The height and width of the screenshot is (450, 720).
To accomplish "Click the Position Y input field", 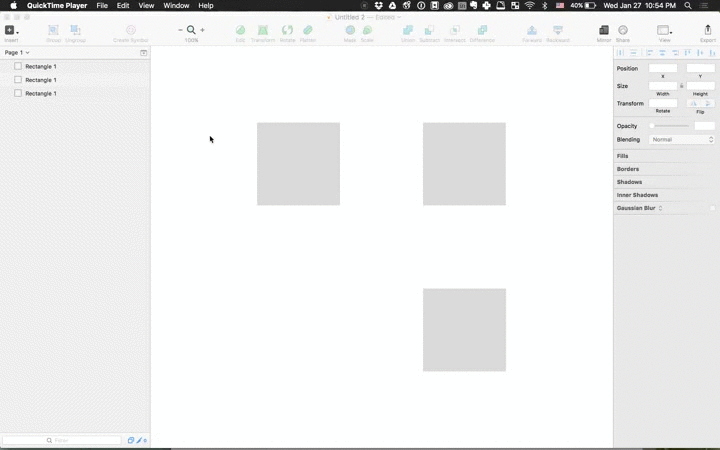I will point(700,68).
